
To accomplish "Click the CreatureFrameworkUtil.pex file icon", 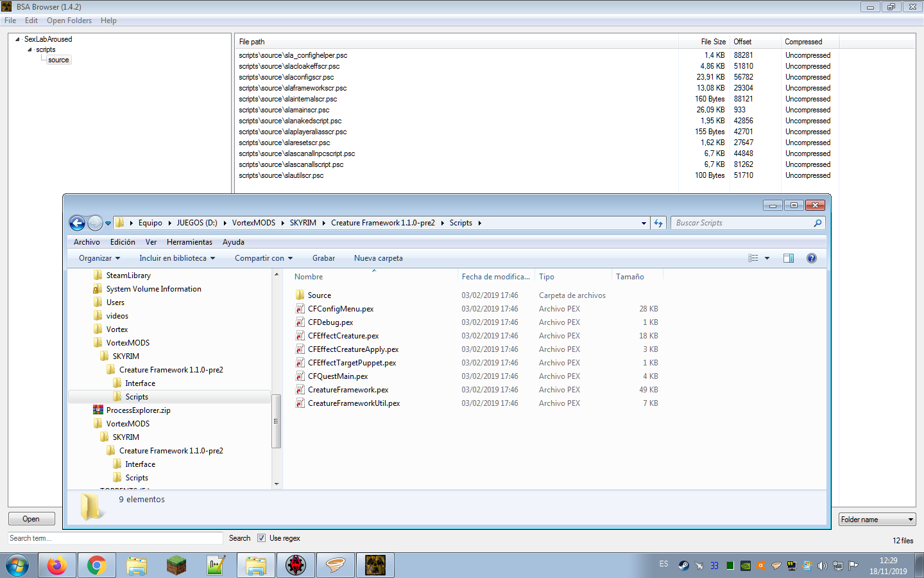I will [x=300, y=403].
